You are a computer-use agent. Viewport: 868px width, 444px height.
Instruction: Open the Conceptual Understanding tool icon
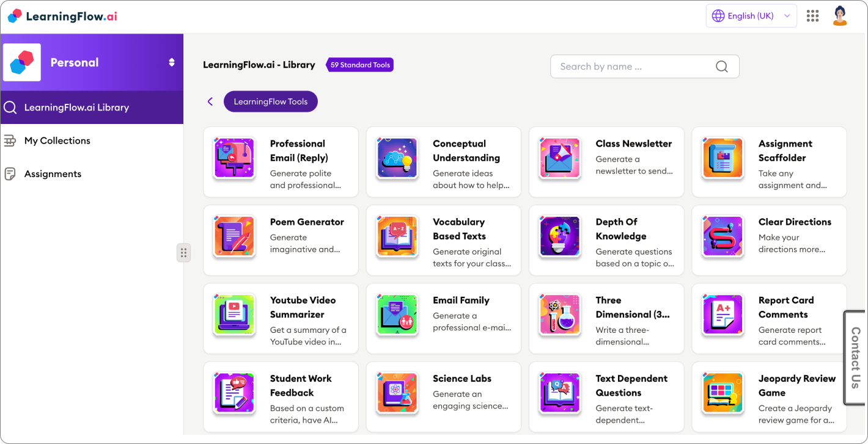(x=397, y=158)
